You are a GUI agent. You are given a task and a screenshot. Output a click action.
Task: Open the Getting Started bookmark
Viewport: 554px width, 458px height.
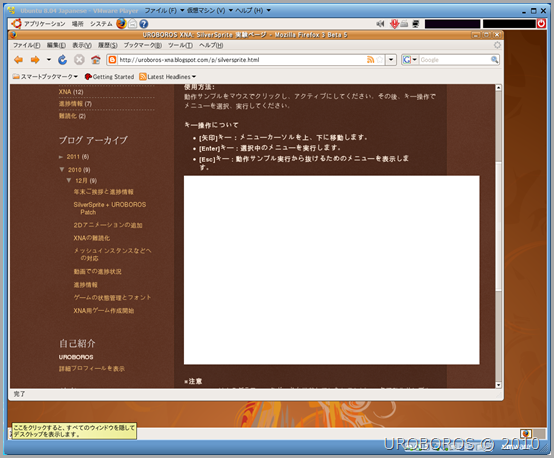110,77
